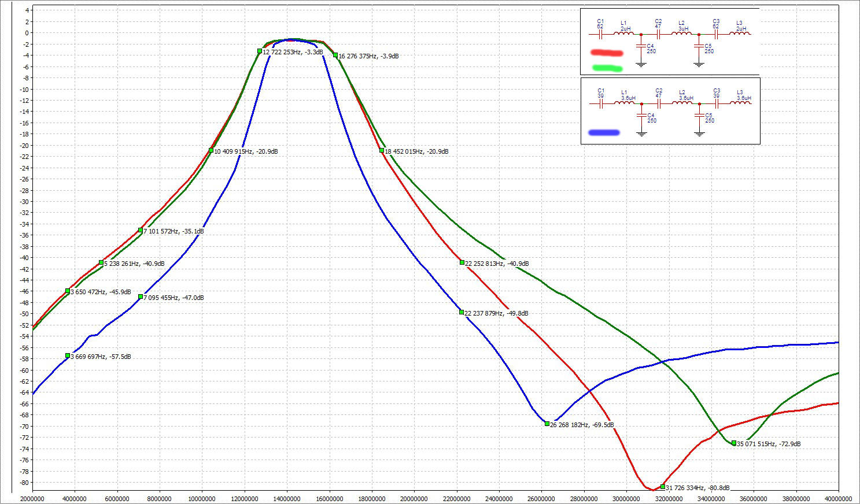Select the marker at 16 276 375Hz, -3.9dB
This screenshot has height=504, width=860.
[335, 55]
